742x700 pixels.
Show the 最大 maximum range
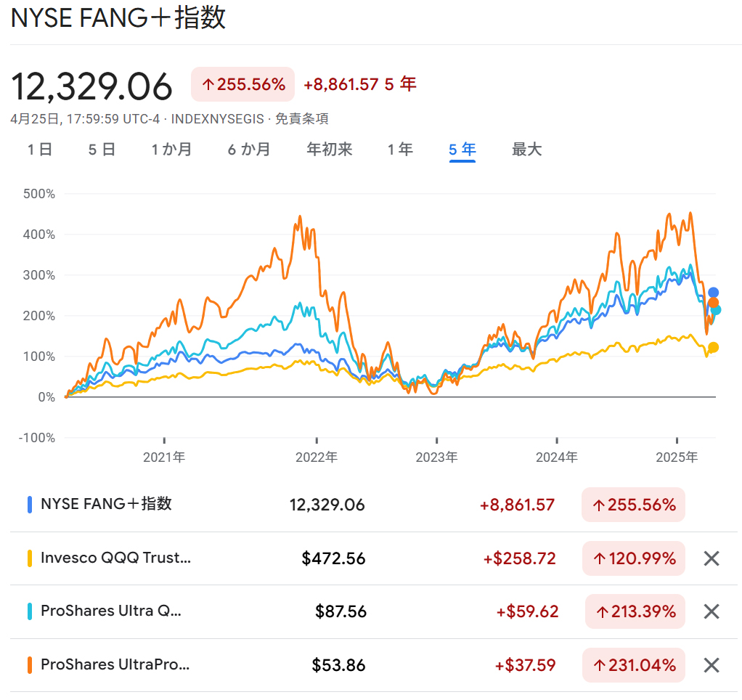pyautogui.click(x=526, y=150)
